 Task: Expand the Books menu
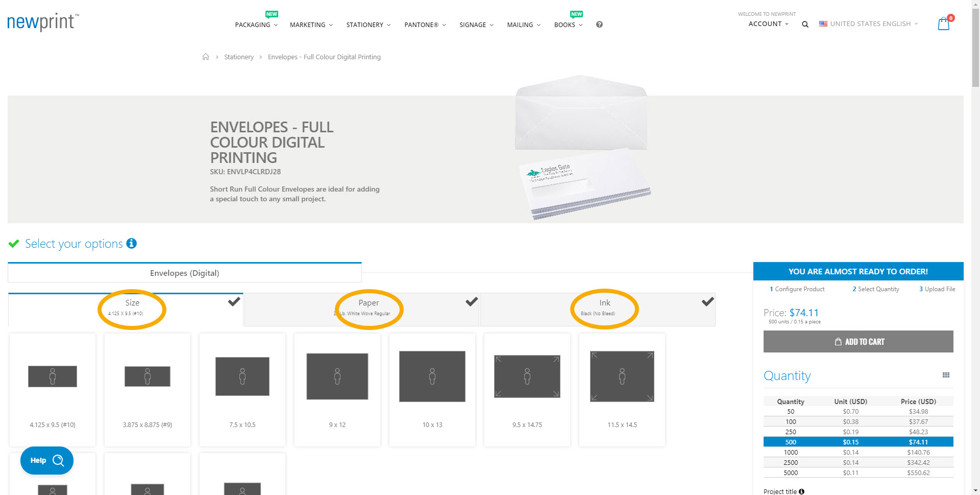pos(568,25)
